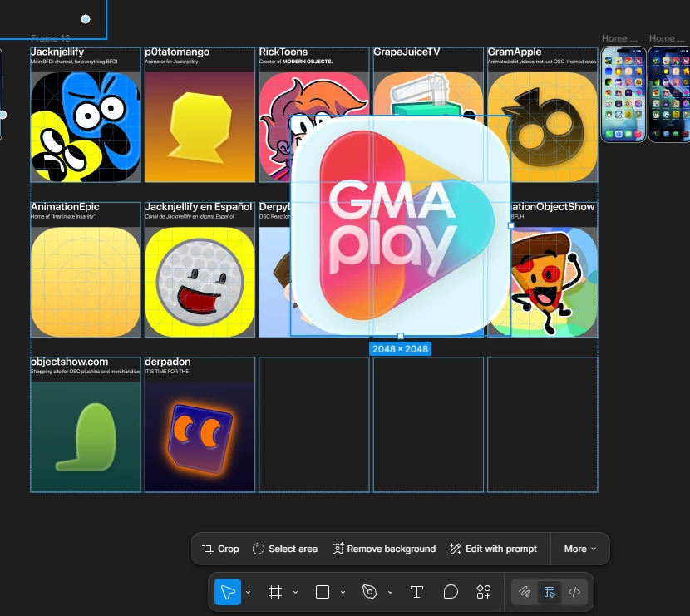This screenshot has height=616, width=690.
Task: Click the GrapeJuiceTV juice box icon
Action: [x=428, y=94]
